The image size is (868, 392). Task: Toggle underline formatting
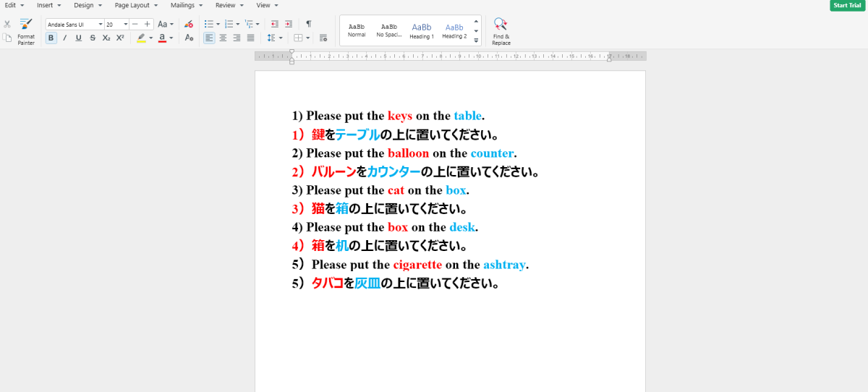[78, 38]
